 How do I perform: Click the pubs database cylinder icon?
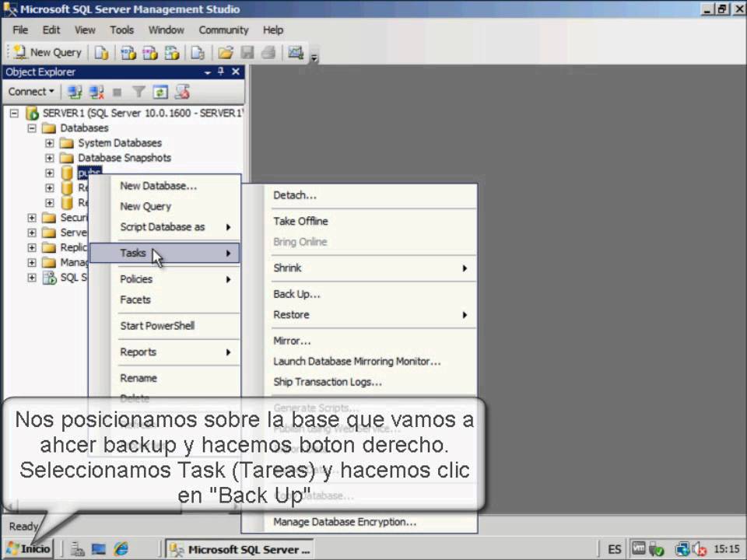click(67, 173)
